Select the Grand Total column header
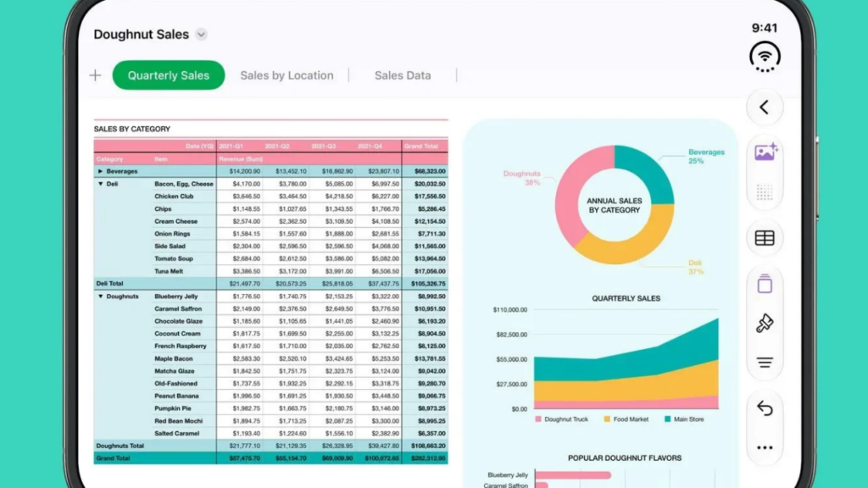 coord(420,146)
